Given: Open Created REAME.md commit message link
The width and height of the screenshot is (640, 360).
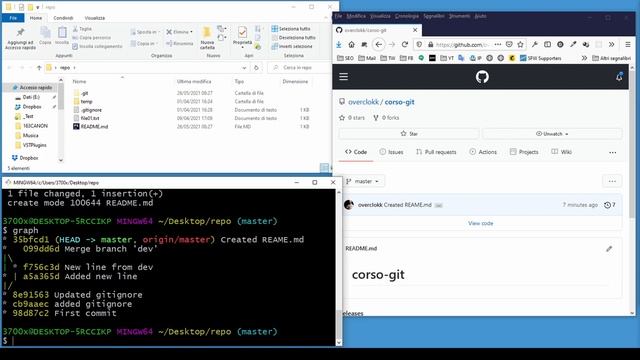Looking at the screenshot, I should click(x=407, y=205).
